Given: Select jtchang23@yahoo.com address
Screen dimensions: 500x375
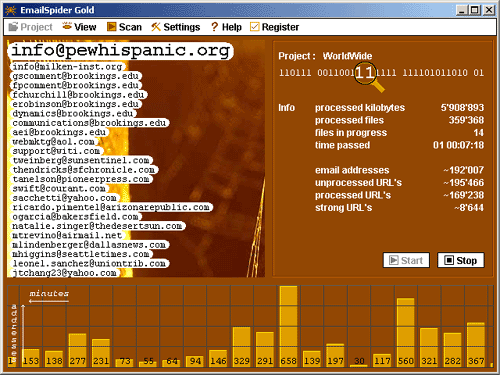Looking at the screenshot, I should click(65, 273).
